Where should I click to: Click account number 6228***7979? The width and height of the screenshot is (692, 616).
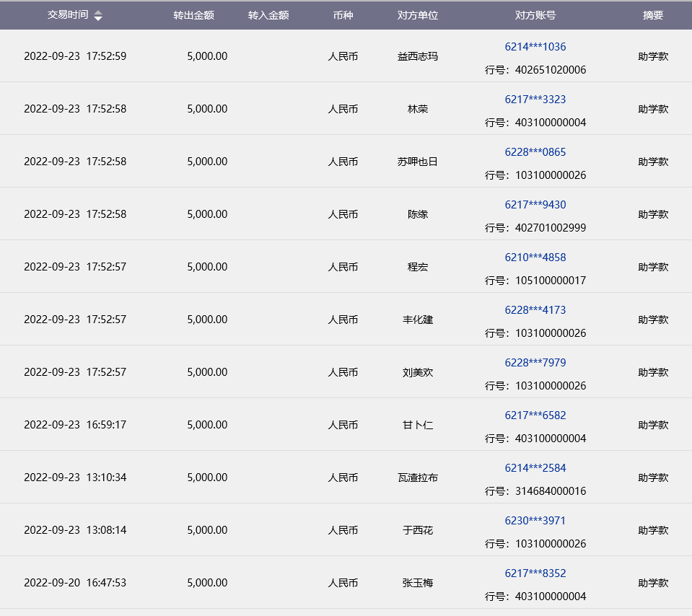pyautogui.click(x=535, y=363)
